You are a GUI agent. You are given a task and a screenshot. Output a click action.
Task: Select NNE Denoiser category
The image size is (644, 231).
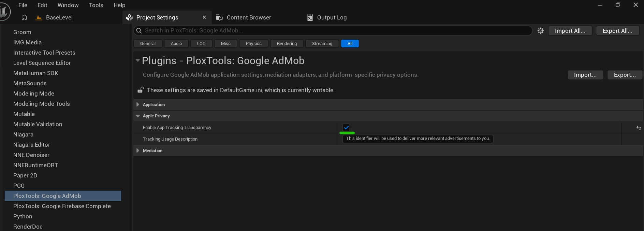point(31,155)
